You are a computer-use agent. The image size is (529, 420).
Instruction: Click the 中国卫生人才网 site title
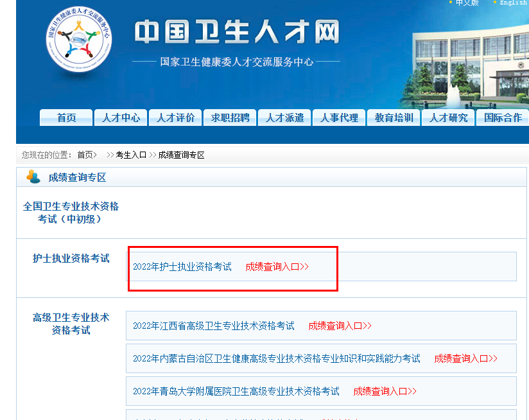[x=237, y=32]
